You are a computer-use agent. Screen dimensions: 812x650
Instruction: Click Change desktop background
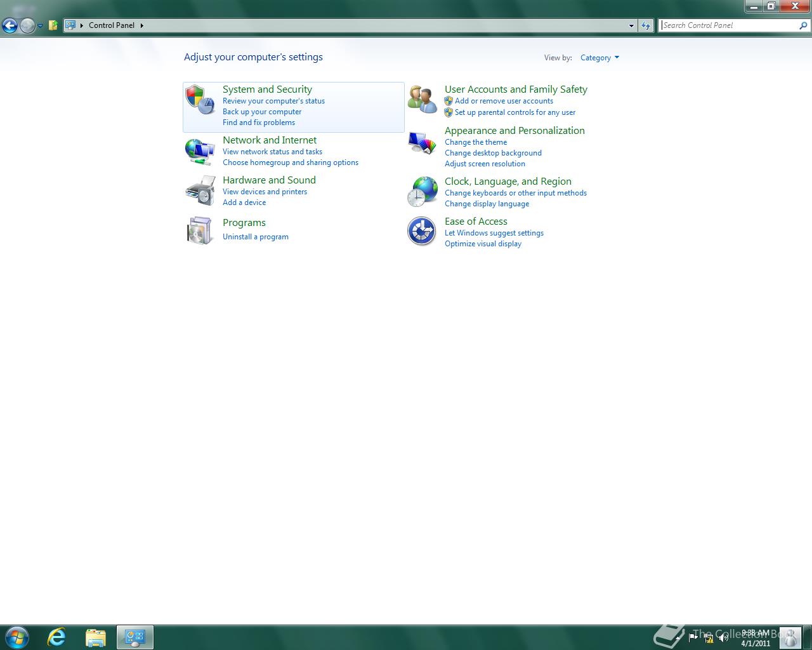493,153
